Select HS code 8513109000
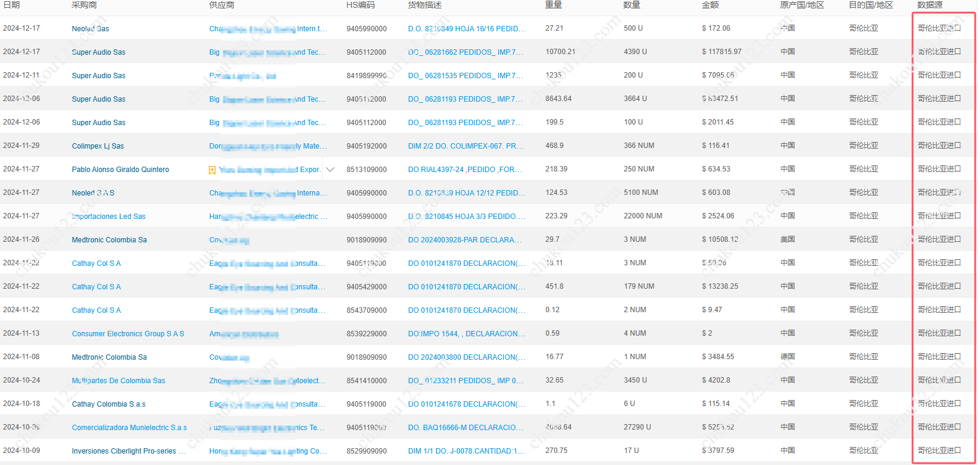 pos(367,170)
